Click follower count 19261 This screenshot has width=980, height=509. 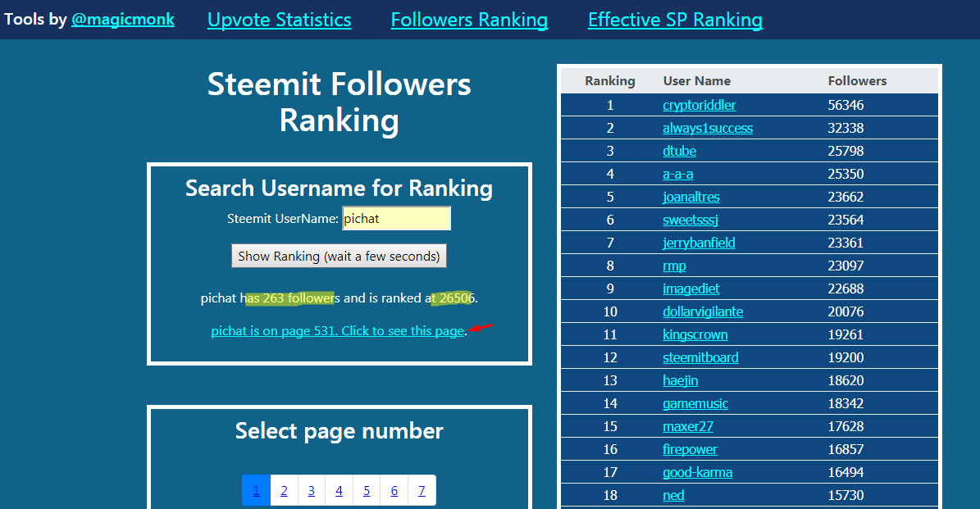point(846,334)
